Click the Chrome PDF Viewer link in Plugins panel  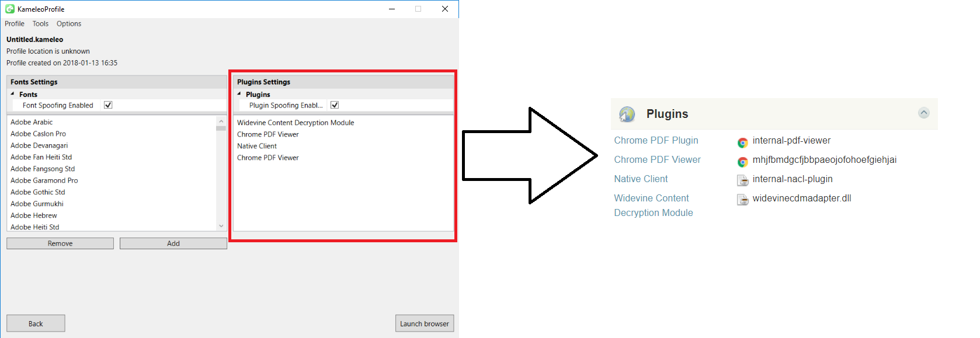tap(657, 160)
